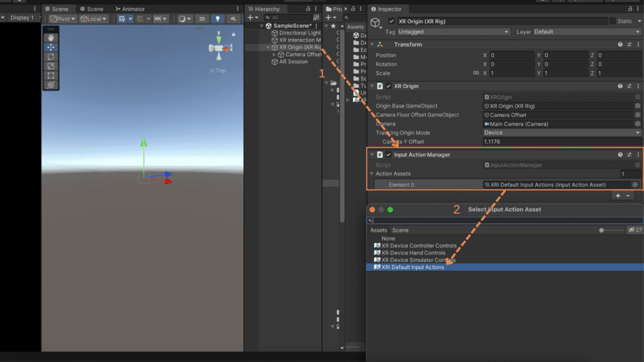The height and width of the screenshot is (362, 644).
Task: Open the Scene tab in the asset selector
Action: pyautogui.click(x=401, y=230)
